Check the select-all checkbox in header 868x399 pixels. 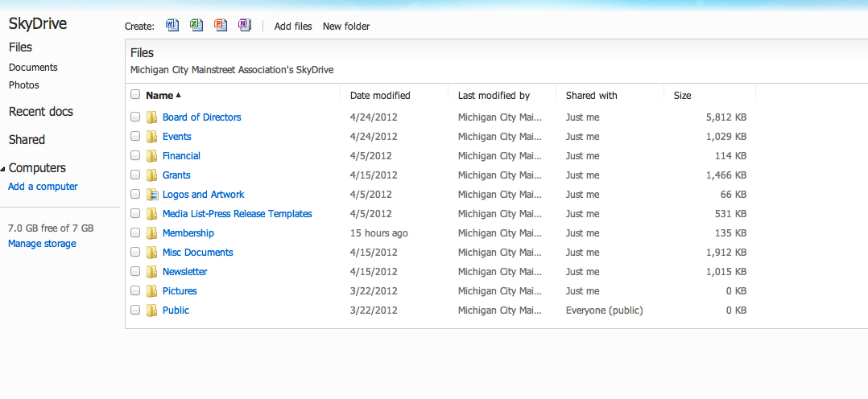point(135,95)
